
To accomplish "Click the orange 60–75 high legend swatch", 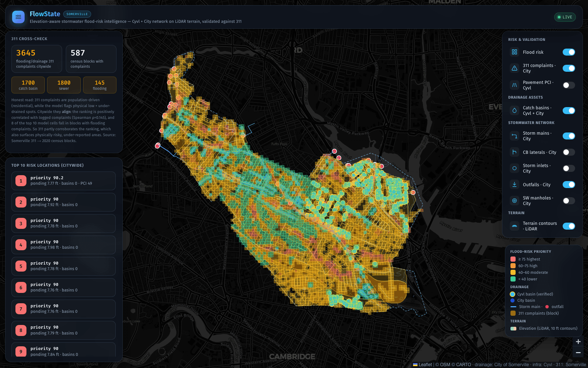I will (x=513, y=266).
